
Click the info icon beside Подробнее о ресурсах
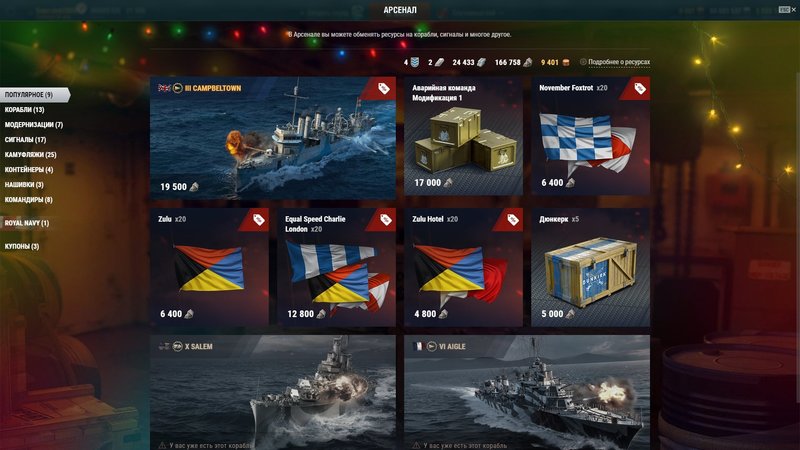coord(583,62)
